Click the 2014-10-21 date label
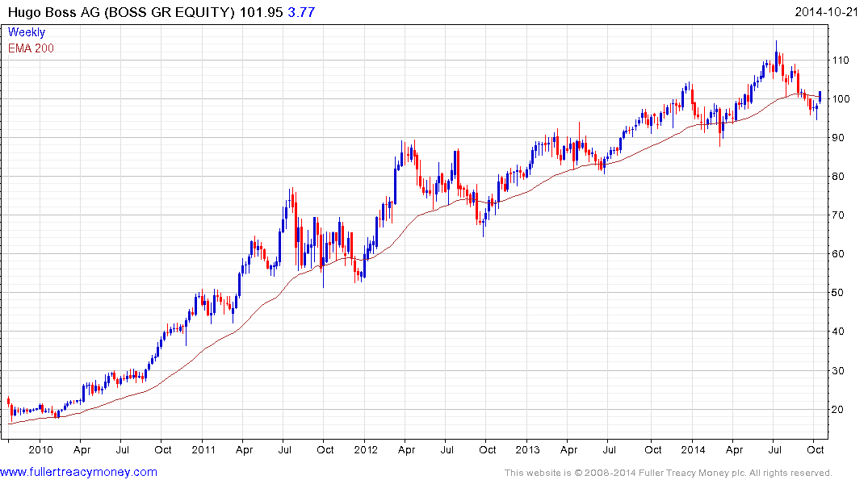The width and height of the screenshot is (868, 484). pyautogui.click(x=826, y=11)
